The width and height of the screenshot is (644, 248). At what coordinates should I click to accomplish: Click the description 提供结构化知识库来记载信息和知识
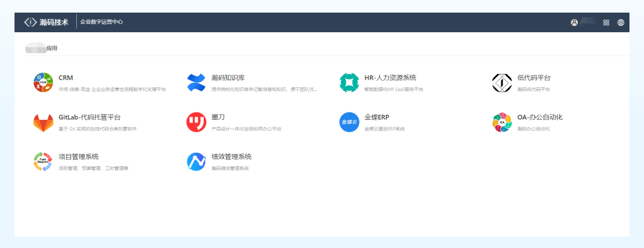point(264,89)
